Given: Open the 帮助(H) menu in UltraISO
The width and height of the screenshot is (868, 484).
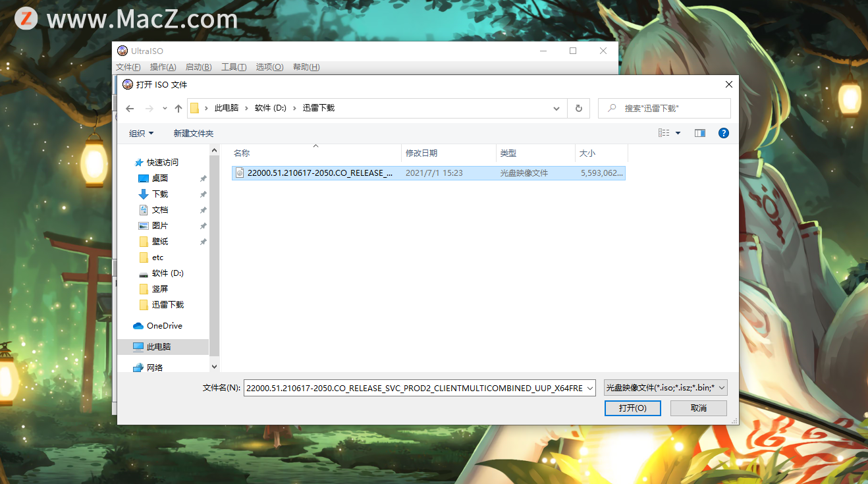Looking at the screenshot, I should tap(306, 67).
